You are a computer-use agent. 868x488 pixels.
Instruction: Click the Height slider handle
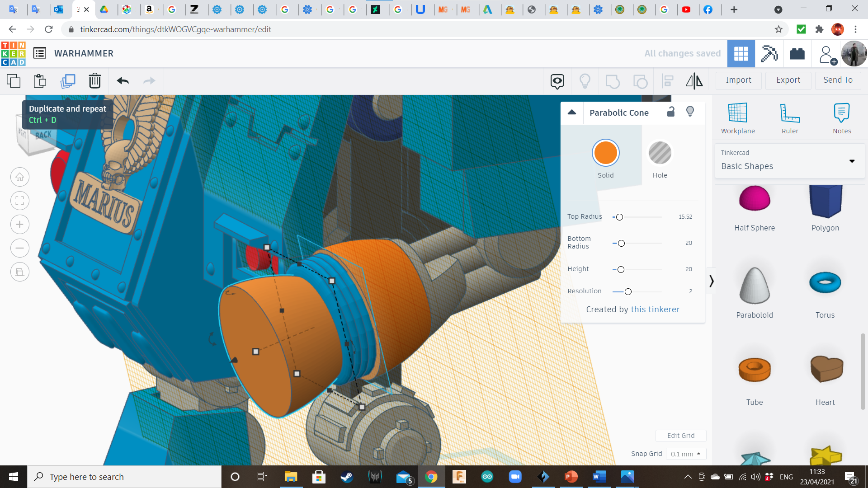tap(621, 270)
